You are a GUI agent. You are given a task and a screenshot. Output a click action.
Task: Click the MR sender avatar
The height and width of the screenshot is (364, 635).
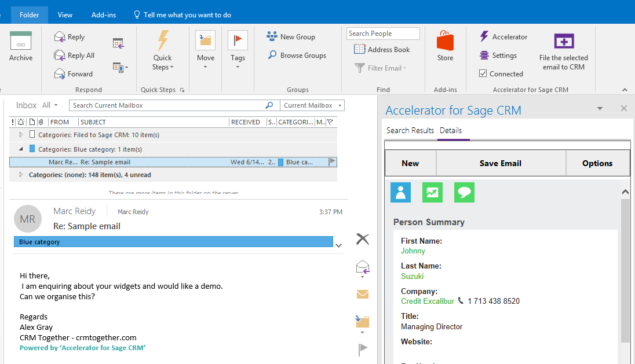pyautogui.click(x=28, y=219)
